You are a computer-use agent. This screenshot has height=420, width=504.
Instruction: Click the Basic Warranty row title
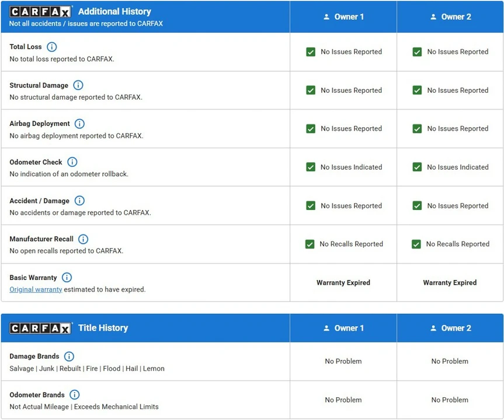pyautogui.click(x=33, y=278)
